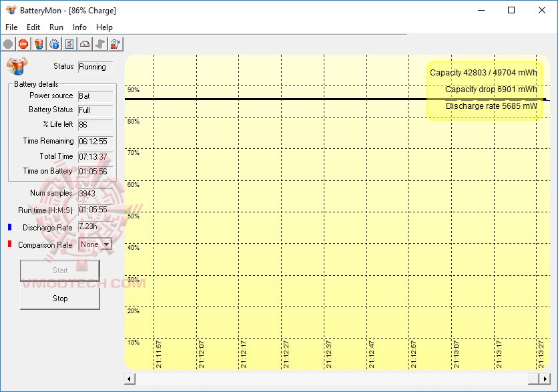
Task: Close the BatteryMon window
Action: pos(542,10)
